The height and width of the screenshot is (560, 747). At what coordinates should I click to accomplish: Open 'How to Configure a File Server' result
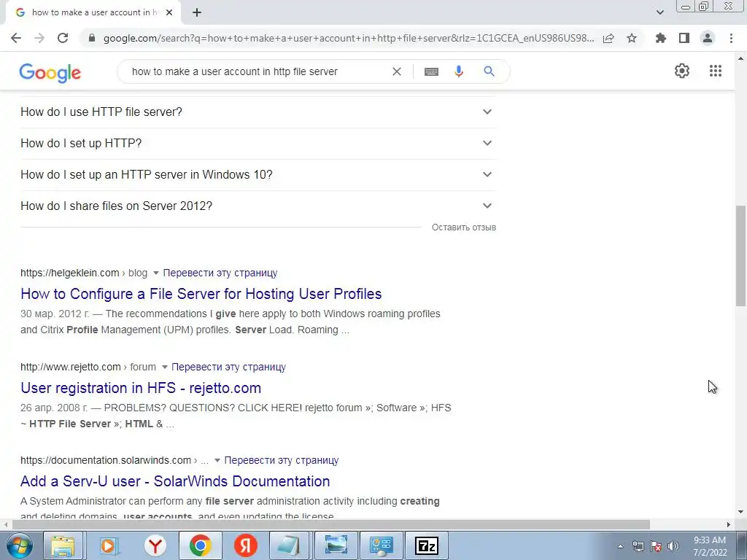pyautogui.click(x=201, y=294)
